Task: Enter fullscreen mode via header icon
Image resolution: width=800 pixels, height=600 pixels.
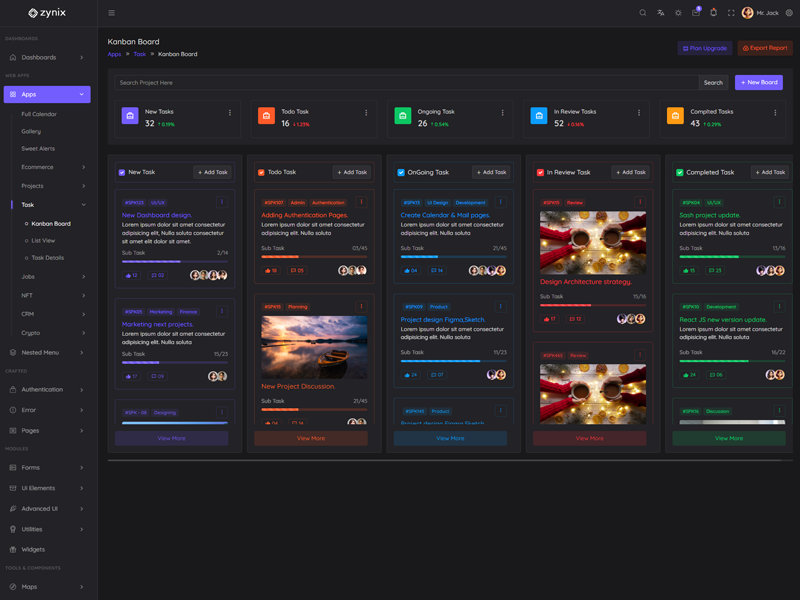Action: (731, 13)
